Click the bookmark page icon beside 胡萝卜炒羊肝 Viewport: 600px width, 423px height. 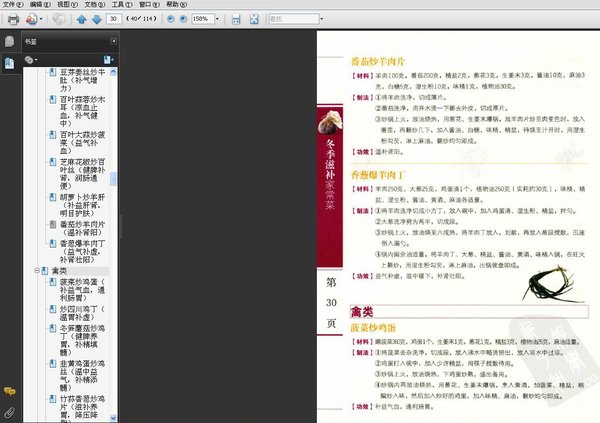(x=53, y=197)
